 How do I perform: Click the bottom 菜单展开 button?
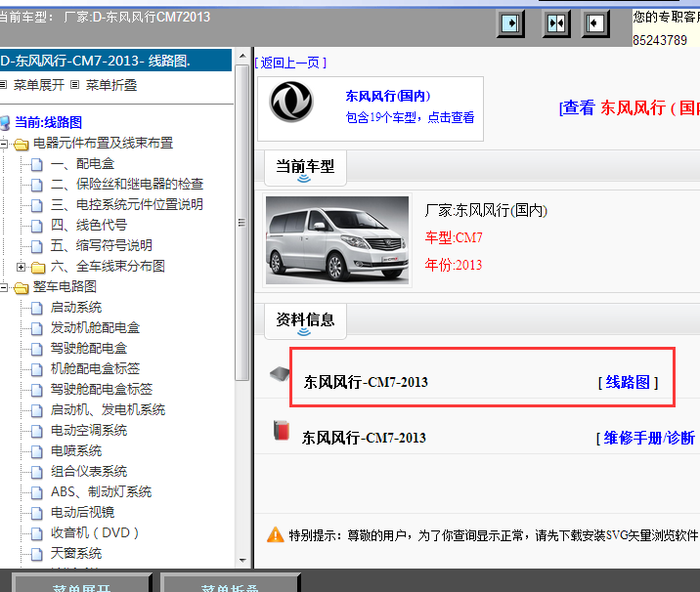pos(82,584)
